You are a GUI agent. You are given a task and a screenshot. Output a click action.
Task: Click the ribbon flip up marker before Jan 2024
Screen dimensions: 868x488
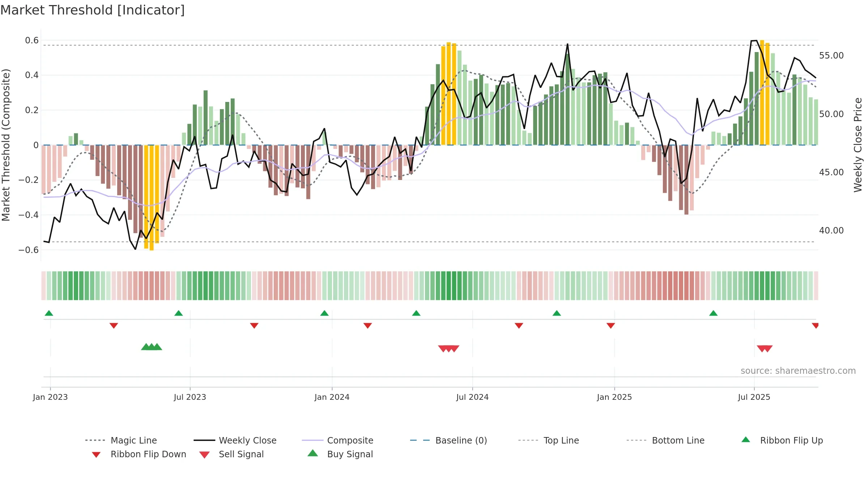(324, 313)
